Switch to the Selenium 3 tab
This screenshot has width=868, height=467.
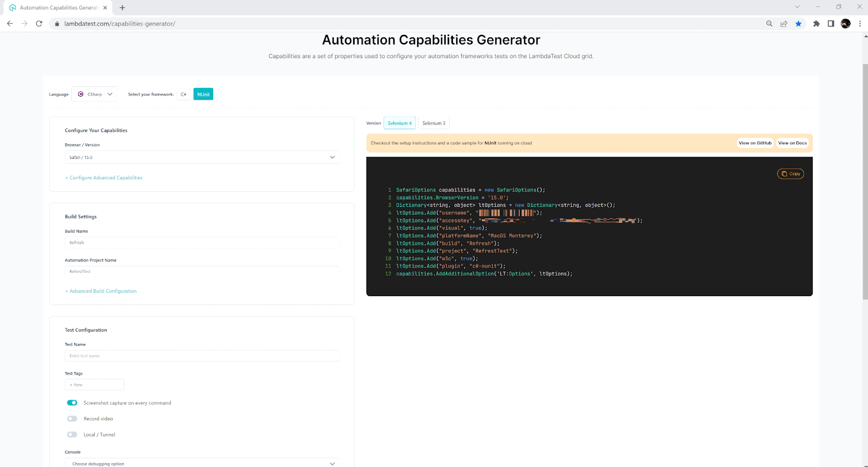[433, 123]
